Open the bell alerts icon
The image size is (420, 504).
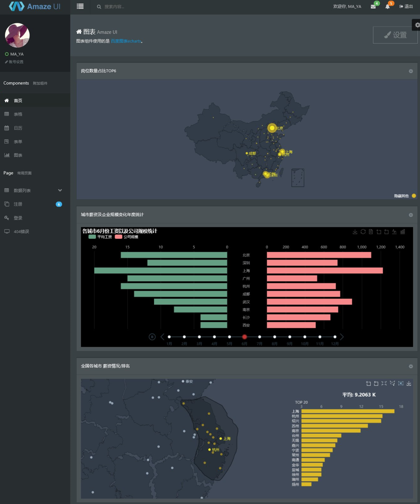click(x=387, y=6)
